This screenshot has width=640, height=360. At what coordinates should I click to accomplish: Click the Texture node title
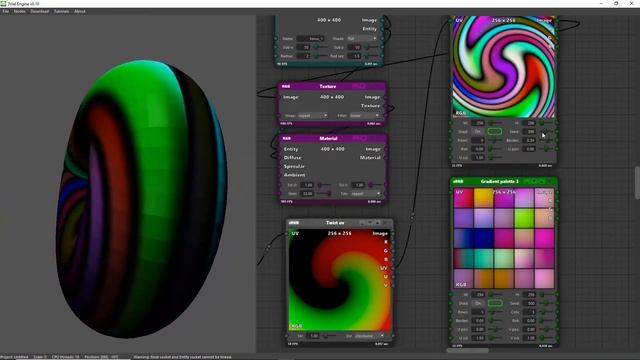(x=328, y=87)
